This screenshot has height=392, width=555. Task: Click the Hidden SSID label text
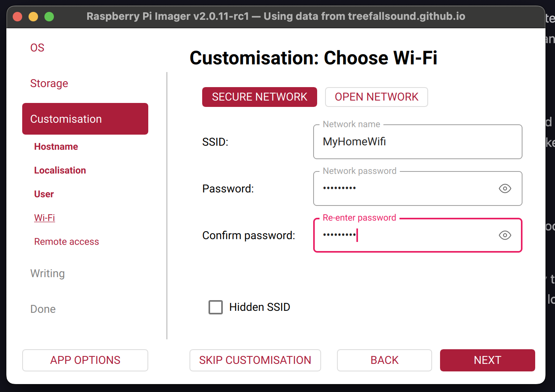pos(260,307)
